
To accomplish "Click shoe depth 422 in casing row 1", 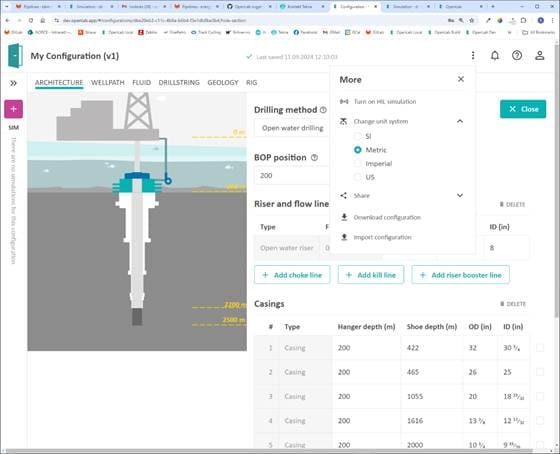I will tap(431, 348).
